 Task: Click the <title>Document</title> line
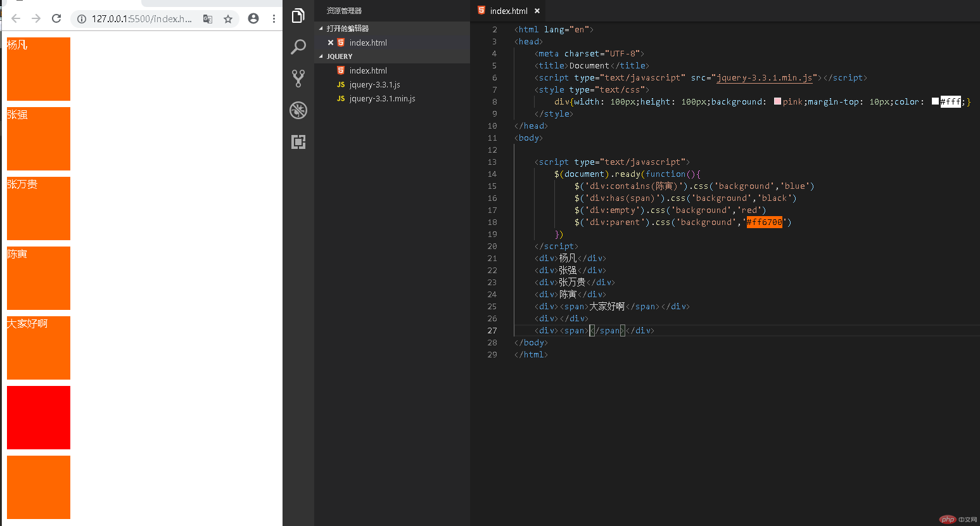click(x=592, y=66)
